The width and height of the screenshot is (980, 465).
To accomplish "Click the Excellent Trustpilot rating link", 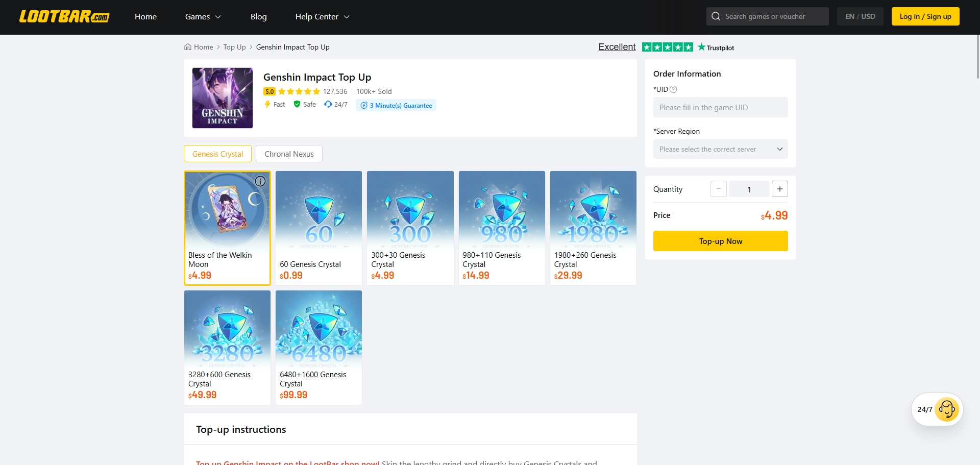I will [x=617, y=47].
